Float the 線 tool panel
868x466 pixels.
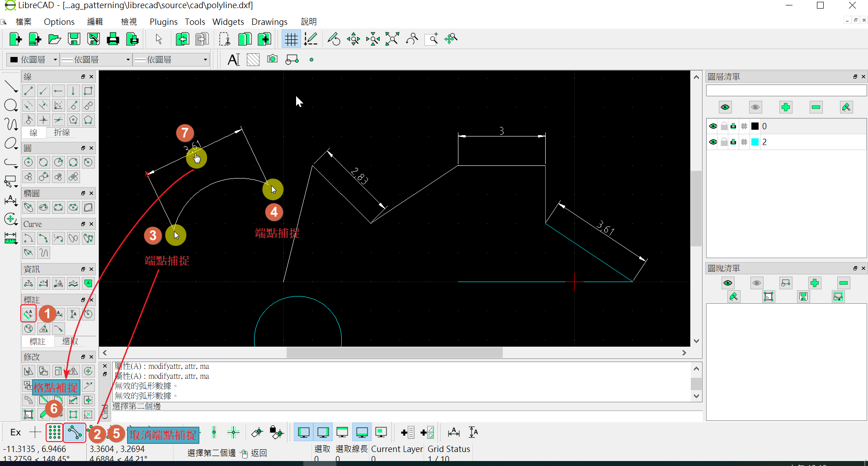83,77
